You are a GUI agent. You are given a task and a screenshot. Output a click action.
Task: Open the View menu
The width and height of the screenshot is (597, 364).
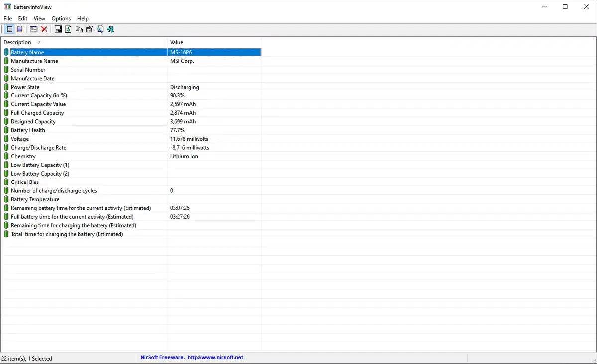point(39,19)
